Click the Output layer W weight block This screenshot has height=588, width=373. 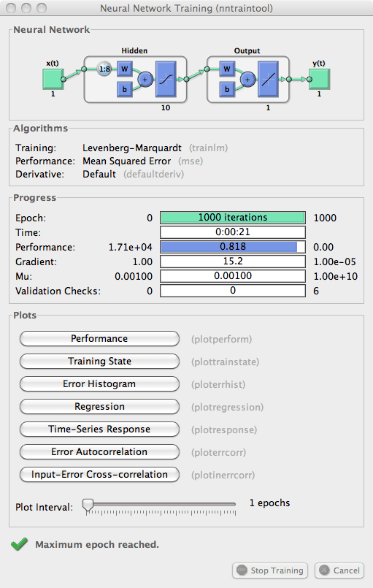coord(227,69)
